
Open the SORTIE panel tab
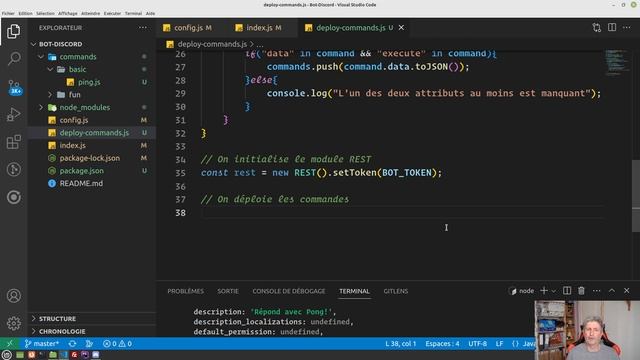click(228, 291)
